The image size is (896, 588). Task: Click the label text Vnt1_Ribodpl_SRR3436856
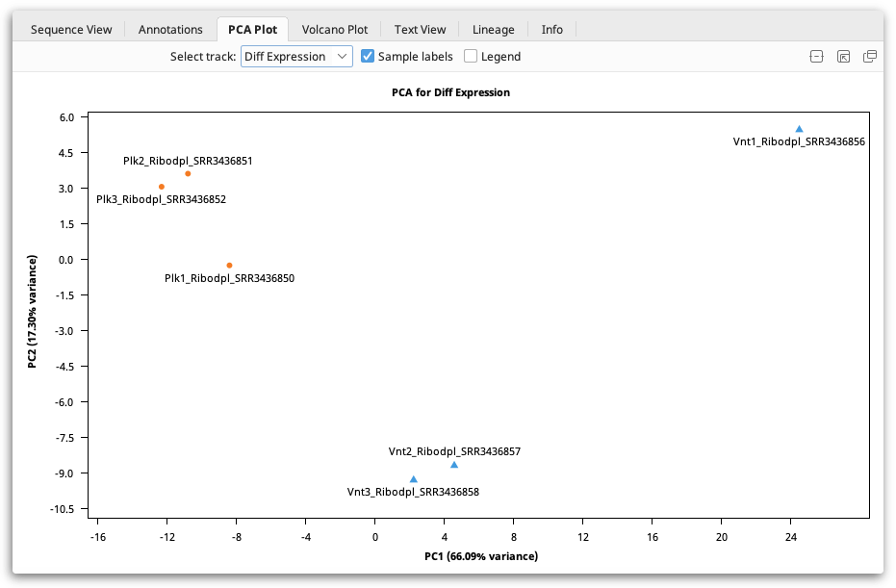pos(799,141)
